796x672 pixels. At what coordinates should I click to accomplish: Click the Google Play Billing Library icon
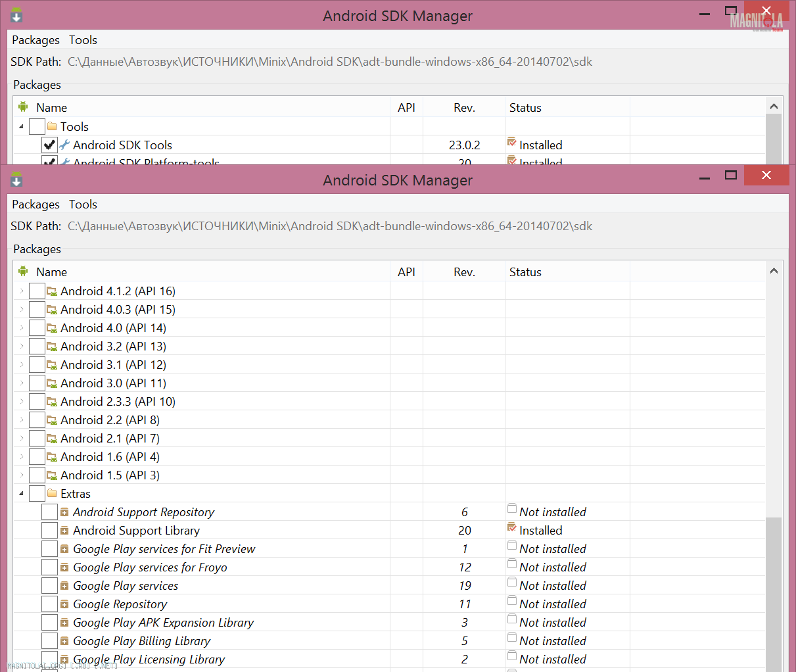(64, 641)
